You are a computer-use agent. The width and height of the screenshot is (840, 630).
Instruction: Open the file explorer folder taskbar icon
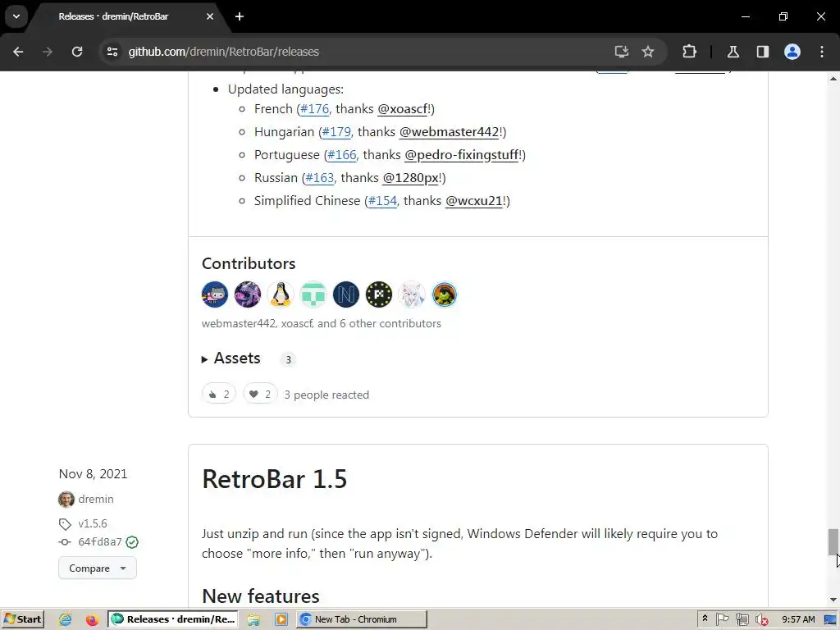pyautogui.click(x=253, y=619)
